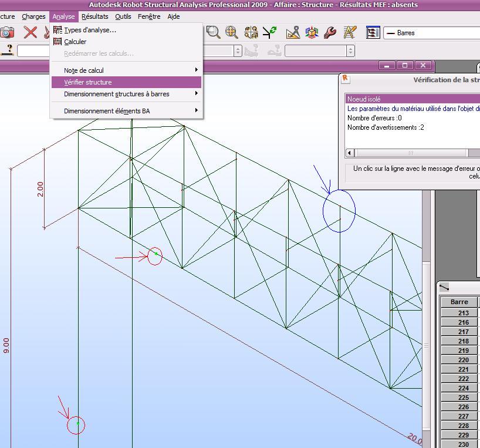Select bar row 216
Screen dimensions: 480x448
459,322
